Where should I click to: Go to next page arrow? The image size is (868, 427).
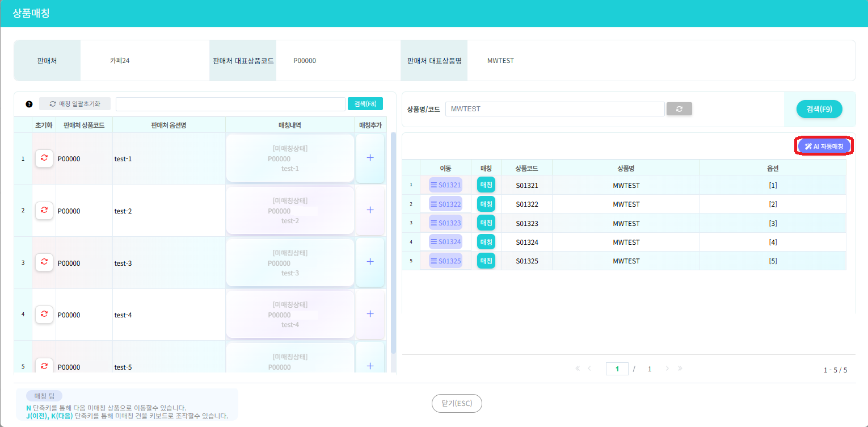click(667, 369)
